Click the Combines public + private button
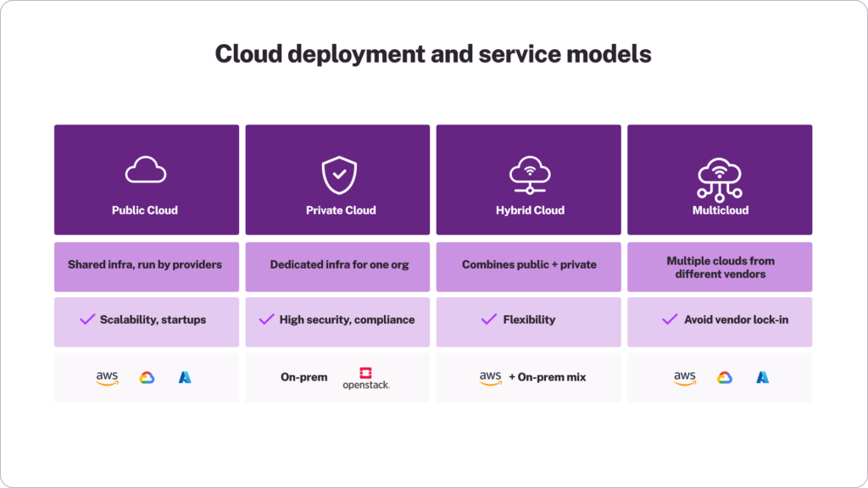The image size is (868, 488). (528, 264)
